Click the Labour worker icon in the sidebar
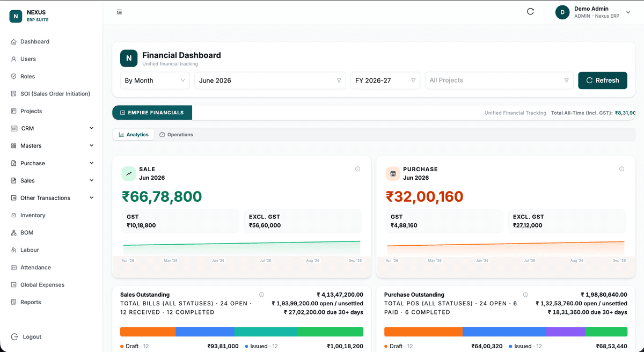The width and height of the screenshot is (644, 352). coord(14,250)
